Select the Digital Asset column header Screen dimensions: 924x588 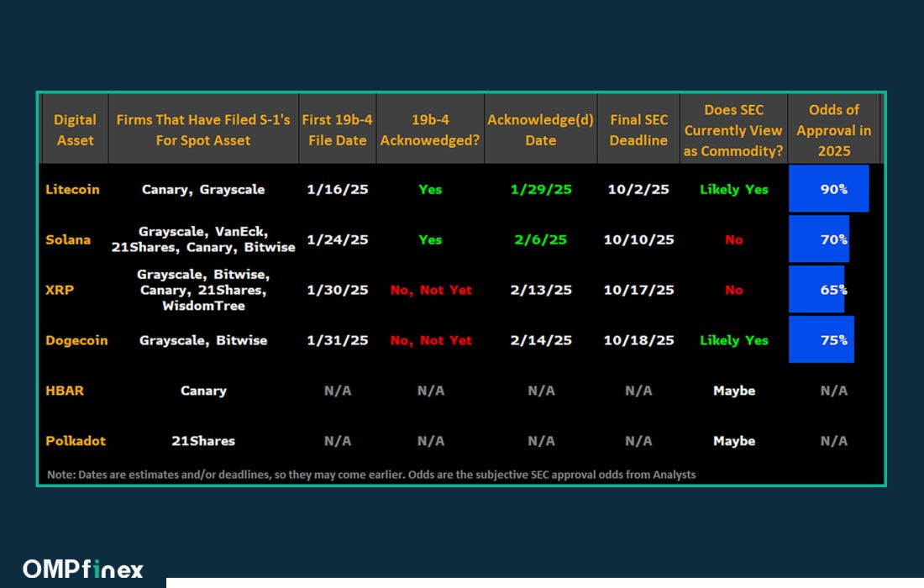click(75, 130)
